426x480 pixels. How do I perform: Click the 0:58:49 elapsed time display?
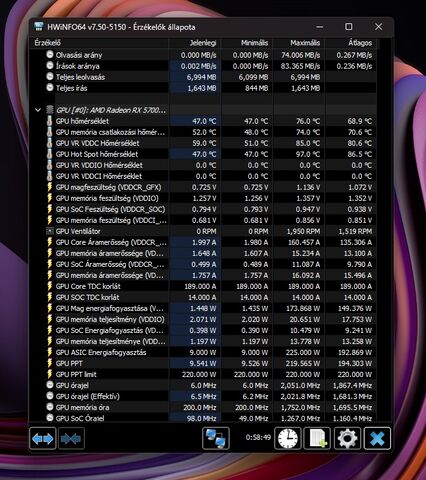(258, 437)
